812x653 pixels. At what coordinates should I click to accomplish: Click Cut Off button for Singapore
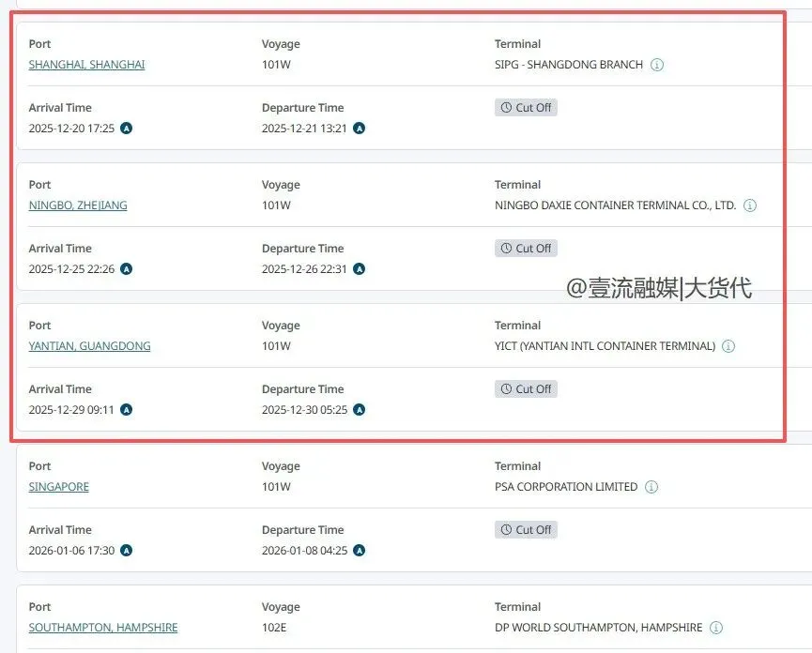tap(526, 530)
